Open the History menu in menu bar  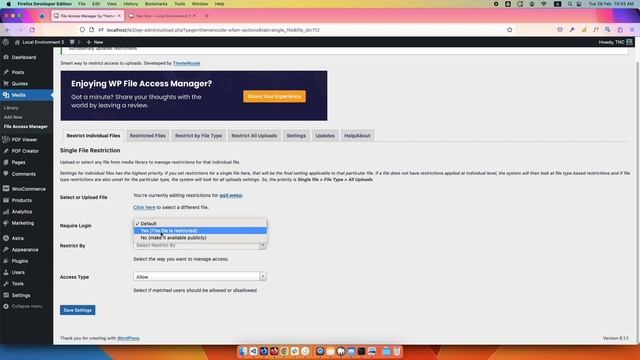[x=131, y=4]
